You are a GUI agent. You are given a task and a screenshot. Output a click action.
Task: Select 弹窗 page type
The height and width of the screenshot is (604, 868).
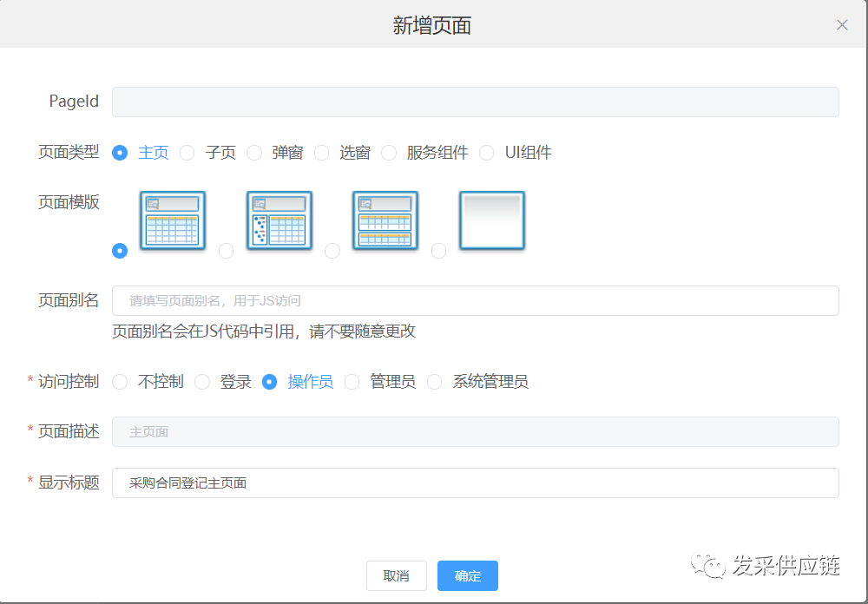coord(253,152)
